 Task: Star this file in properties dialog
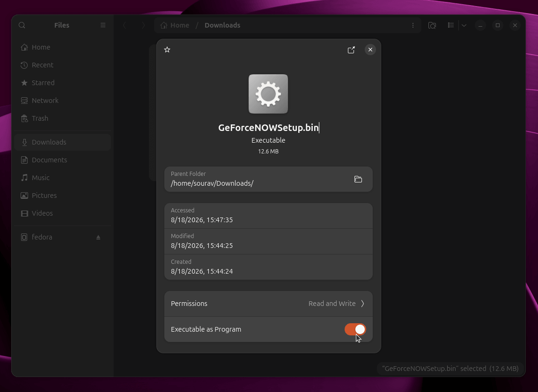167,50
